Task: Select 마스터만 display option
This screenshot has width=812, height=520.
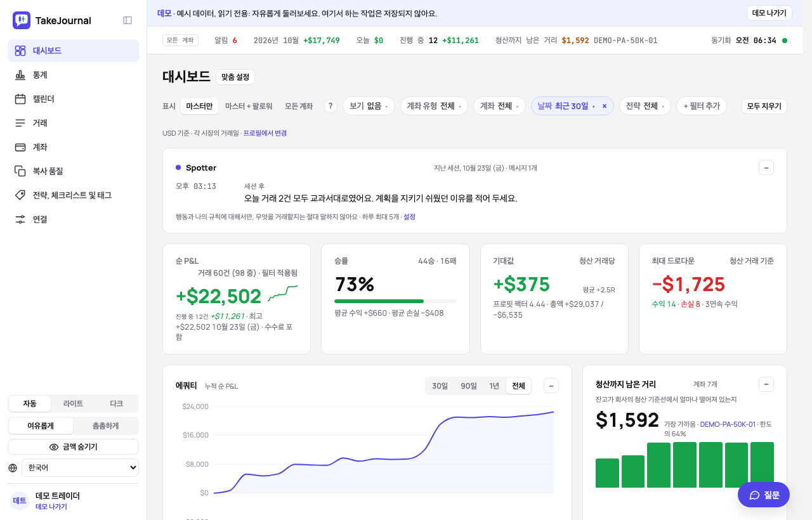Action: pyautogui.click(x=199, y=106)
